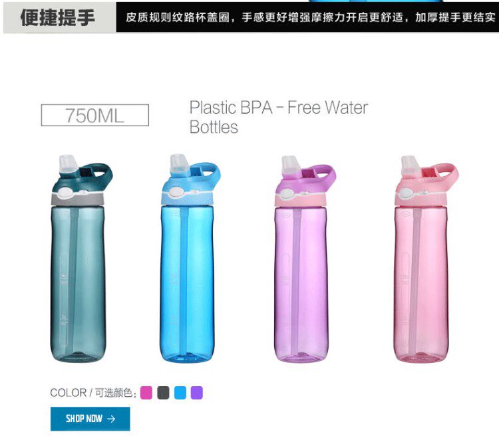Pick the purple color swatch
The image size is (499, 448).
pos(197,393)
